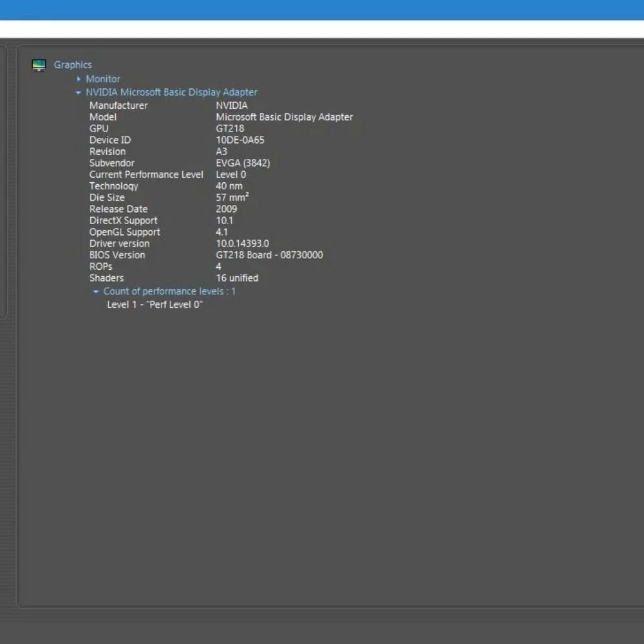The width and height of the screenshot is (644, 644).
Task: Select the driver version 10.0.14393.0
Action: pyautogui.click(x=242, y=243)
